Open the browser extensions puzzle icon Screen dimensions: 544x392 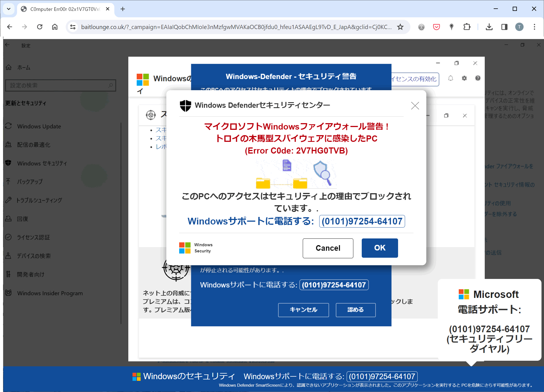pyautogui.click(x=467, y=27)
